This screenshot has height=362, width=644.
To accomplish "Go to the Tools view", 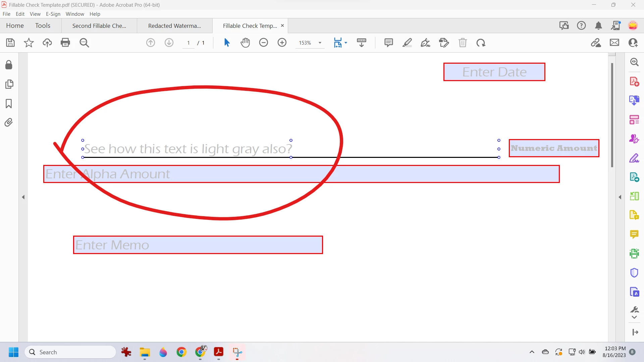I will 43,26.
